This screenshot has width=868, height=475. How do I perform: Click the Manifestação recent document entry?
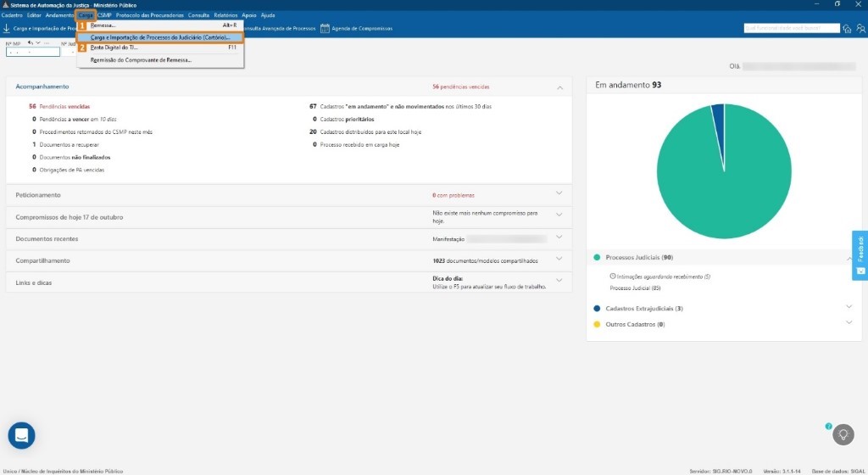[489, 239]
